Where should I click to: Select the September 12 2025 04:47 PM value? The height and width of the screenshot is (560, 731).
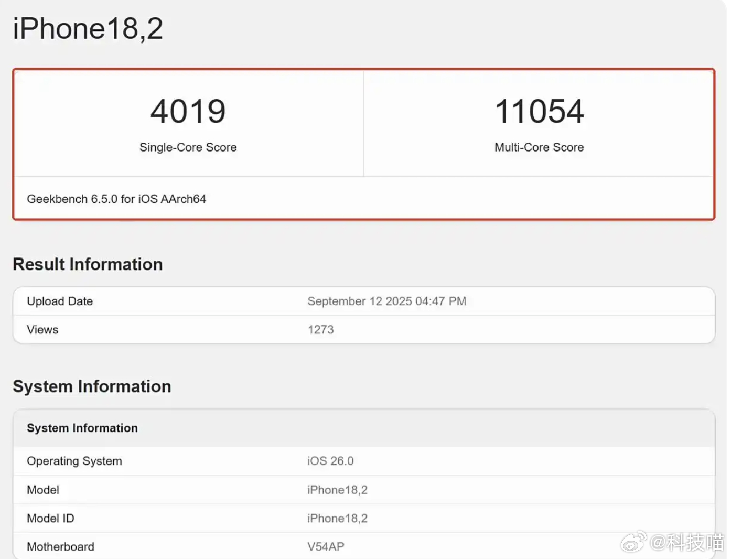click(386, 301)
